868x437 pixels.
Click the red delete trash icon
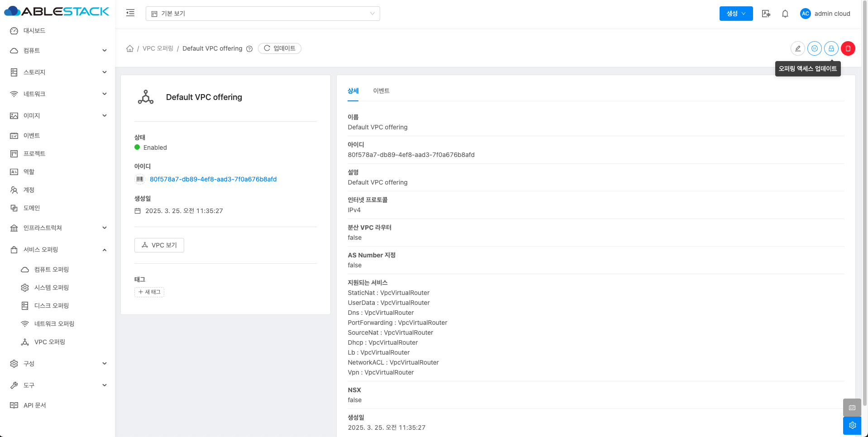pos(848,48)
